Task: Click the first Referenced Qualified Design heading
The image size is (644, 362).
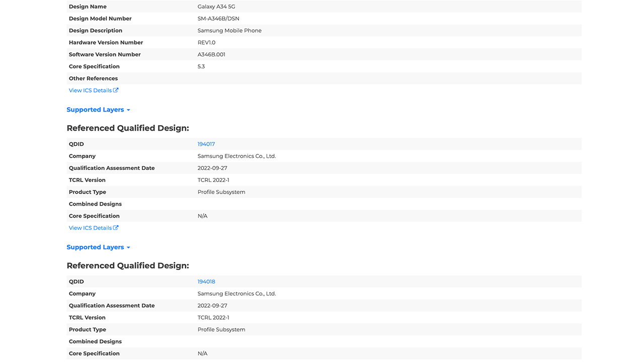Action: tap(127, 128)
